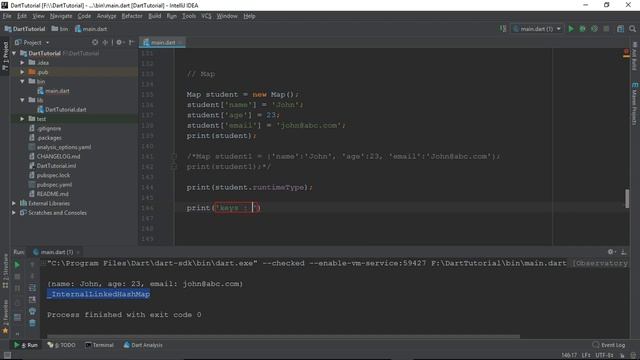Viewport: 640px width, 360px height.
Task: Click the build project icon left of run configuration
Action: [503, 29]
